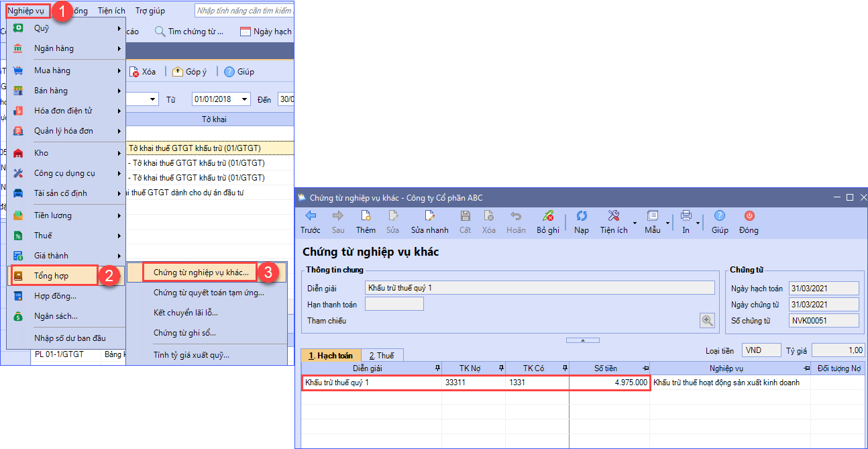Choose Chứng từ ghi sổ submenu item
The width and height of the screenshot is (868, 449).
pyautogui.click(x=184, y=333)
